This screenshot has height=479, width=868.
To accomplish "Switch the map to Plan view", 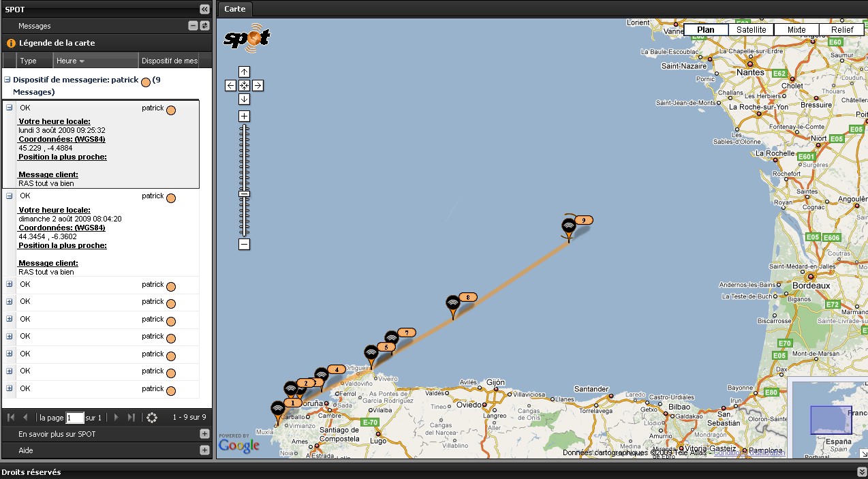I will (x=706, y=30).
